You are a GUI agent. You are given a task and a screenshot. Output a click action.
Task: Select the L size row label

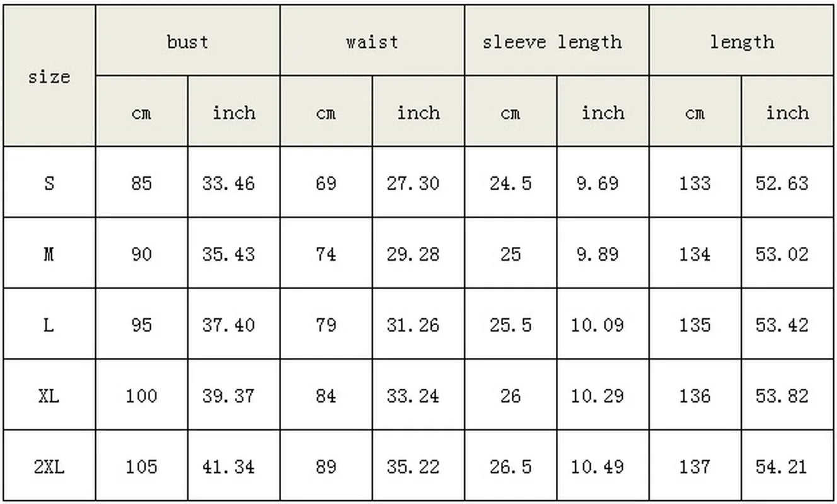(x=49, y=325)
